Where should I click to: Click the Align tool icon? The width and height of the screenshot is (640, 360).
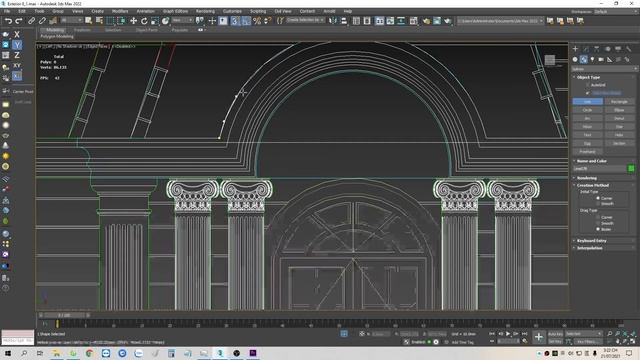[344, 21]
